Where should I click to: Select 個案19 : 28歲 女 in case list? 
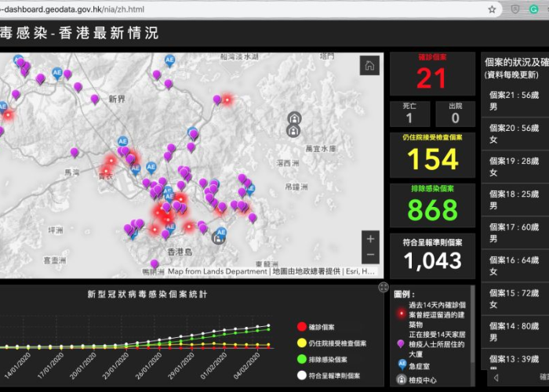(515, 166)
